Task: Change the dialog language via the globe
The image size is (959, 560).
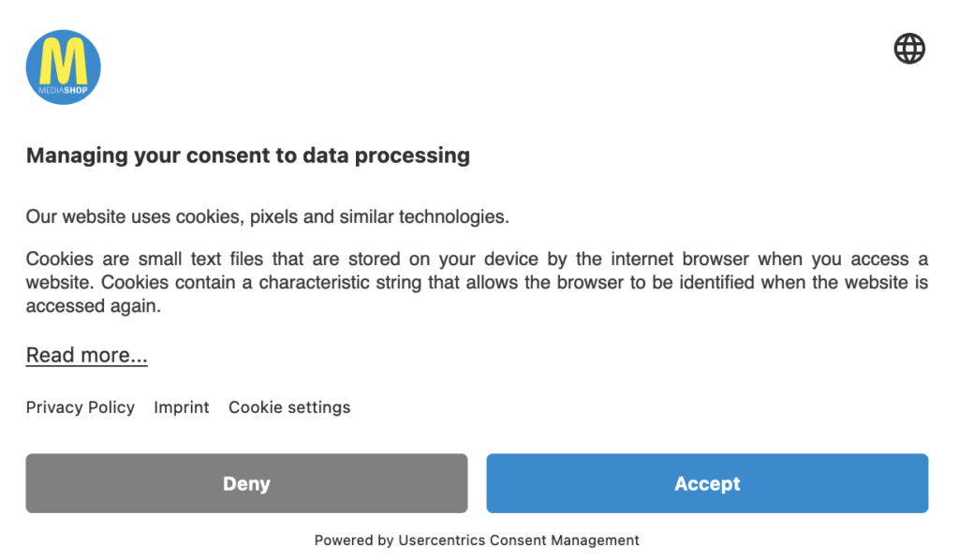Action: click(x=909, y=49)
